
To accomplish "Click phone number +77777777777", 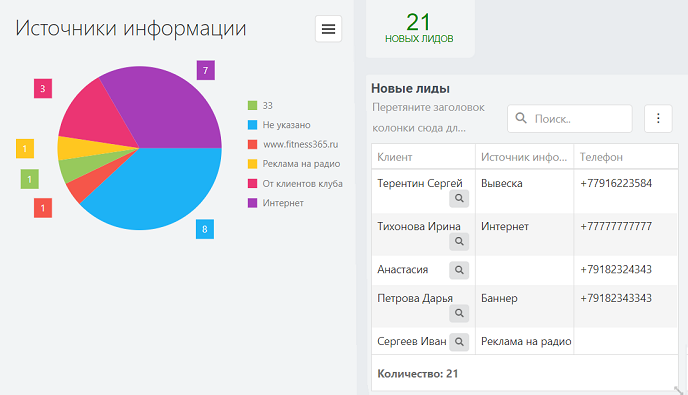I will pos(616,226).
